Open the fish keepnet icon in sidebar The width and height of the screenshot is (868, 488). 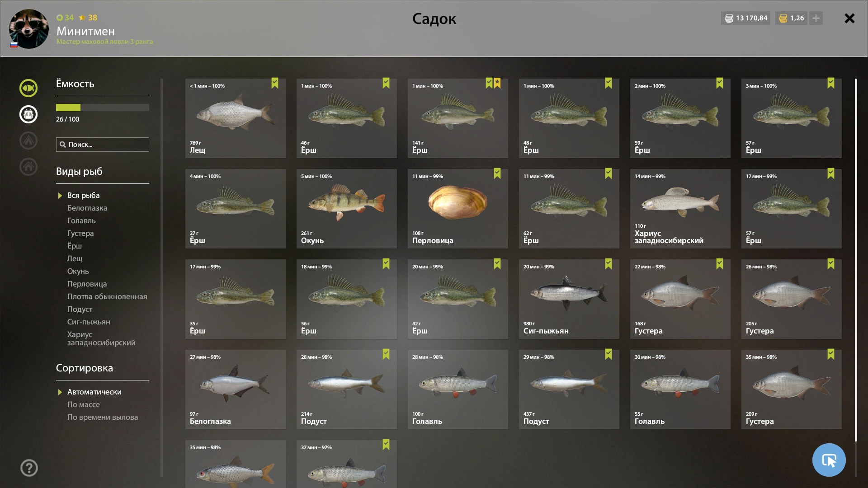pyautogui.click(x=28, y=88)
